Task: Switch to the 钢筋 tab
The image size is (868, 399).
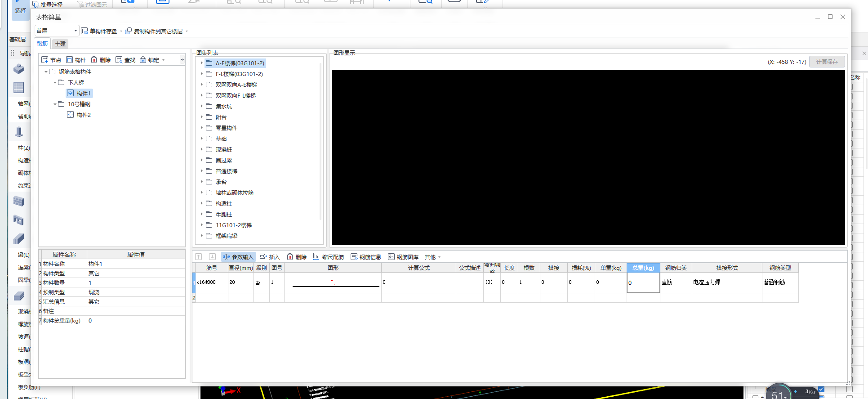Action: click(x=42, y=44)
